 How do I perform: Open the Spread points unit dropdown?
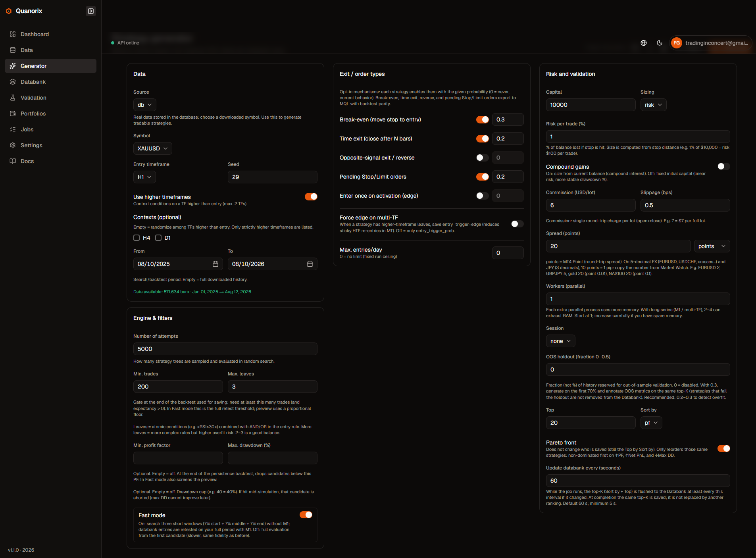712,246
